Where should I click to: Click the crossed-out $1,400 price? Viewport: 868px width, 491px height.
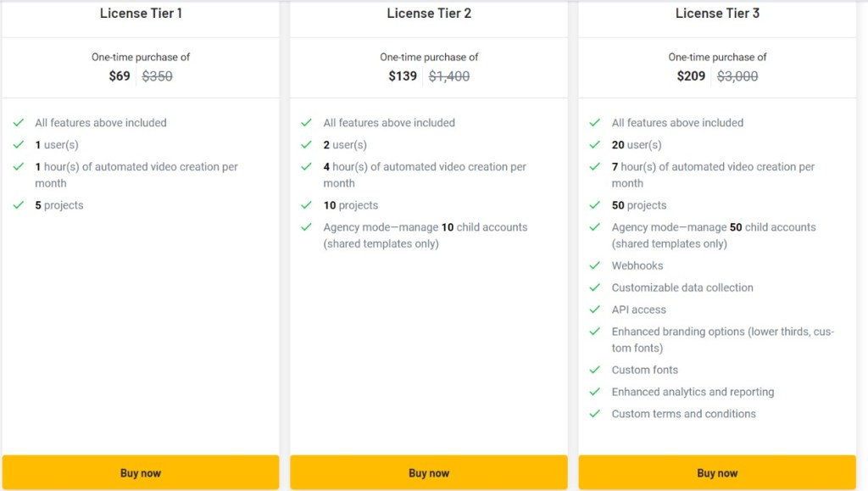tap(449, 76)
